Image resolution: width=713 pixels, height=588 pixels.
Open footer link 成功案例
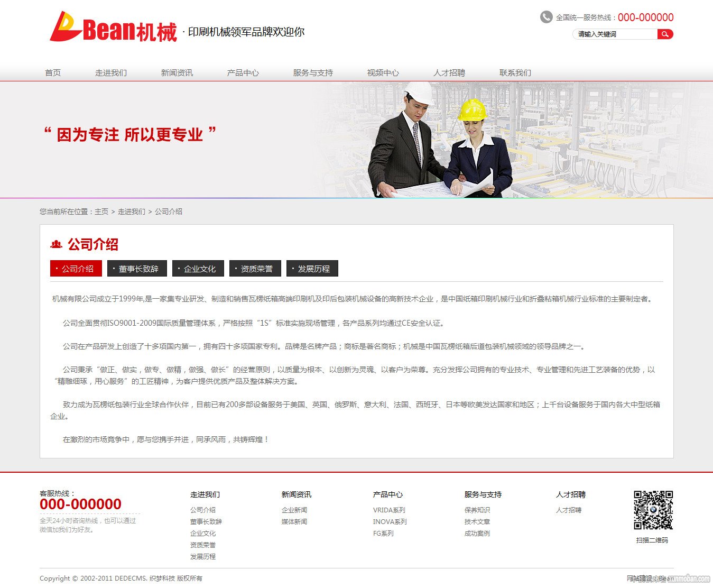(x=477, y=534)
